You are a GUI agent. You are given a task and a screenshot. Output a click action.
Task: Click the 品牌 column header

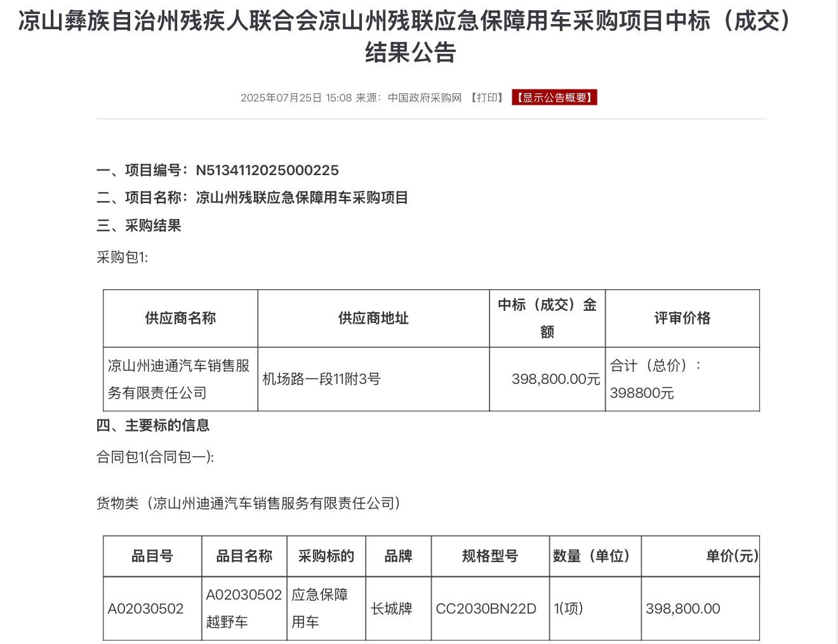[399, 556]
